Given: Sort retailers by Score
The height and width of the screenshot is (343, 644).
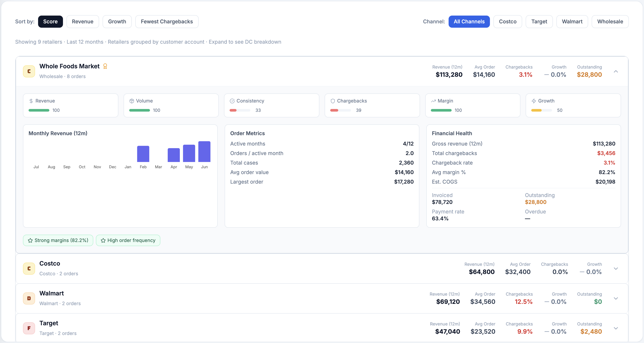Looking at the screenshot, I should pyautogui.click(x=50, y=21).
